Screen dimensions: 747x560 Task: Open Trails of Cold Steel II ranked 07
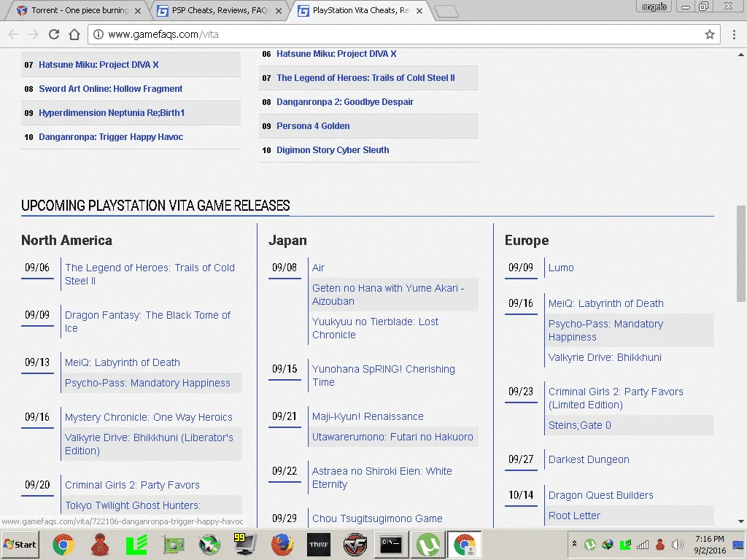[x=365, y=78]
